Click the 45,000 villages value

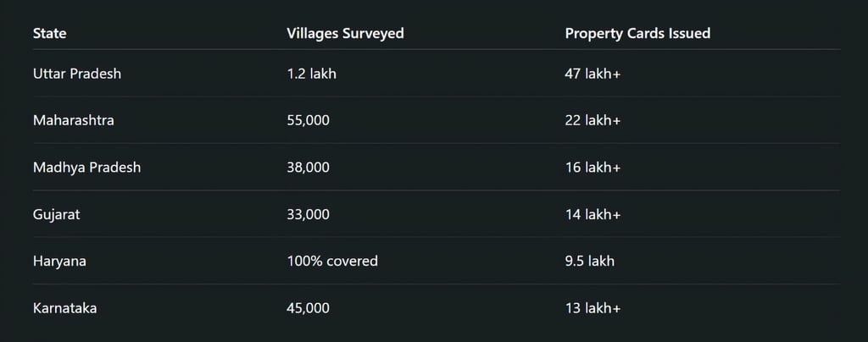coord(309,308)
